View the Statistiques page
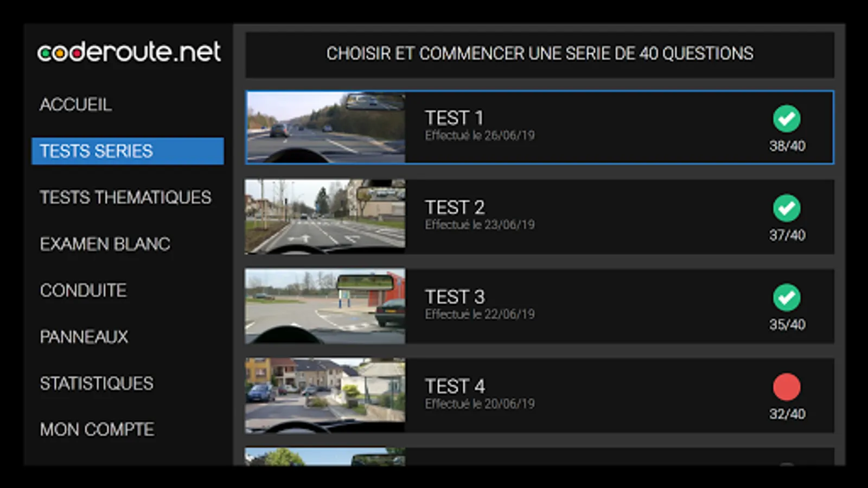 tap(97, 383)
